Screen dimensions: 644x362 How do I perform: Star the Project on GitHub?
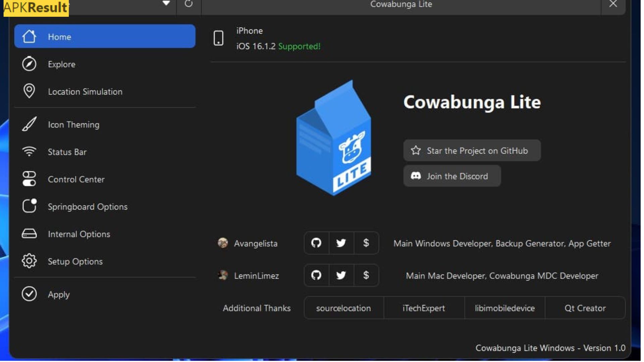coord(472,150)
